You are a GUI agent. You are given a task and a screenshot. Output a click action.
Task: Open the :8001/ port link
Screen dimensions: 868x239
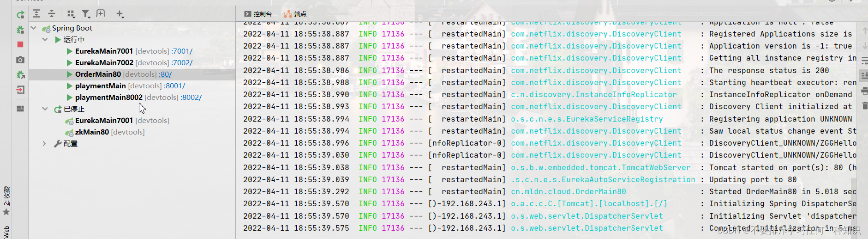pos(174,86)
